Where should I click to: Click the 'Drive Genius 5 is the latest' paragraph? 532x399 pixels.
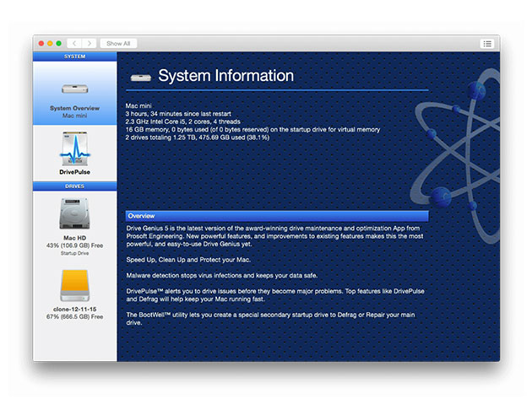click(x=274, y=236)
